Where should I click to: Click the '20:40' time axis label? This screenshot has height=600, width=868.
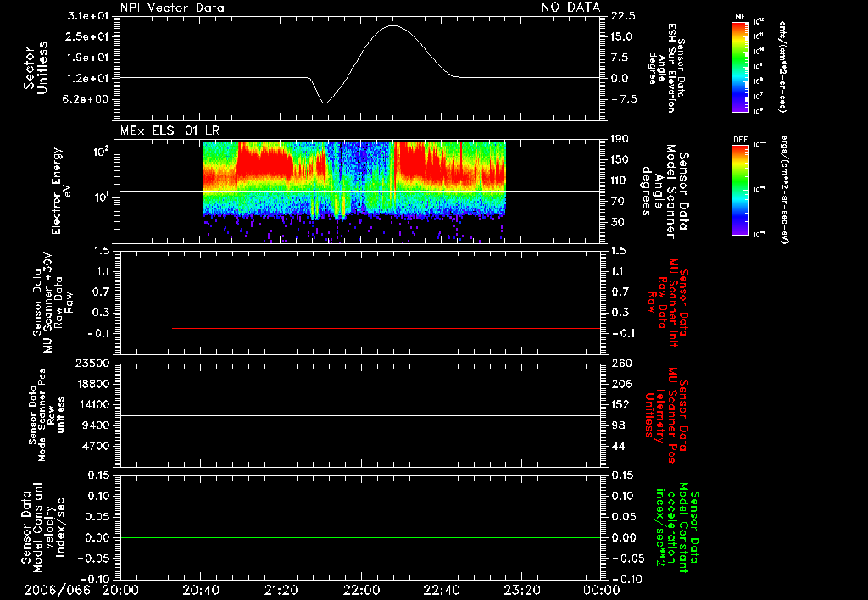(x=200, y=590)
